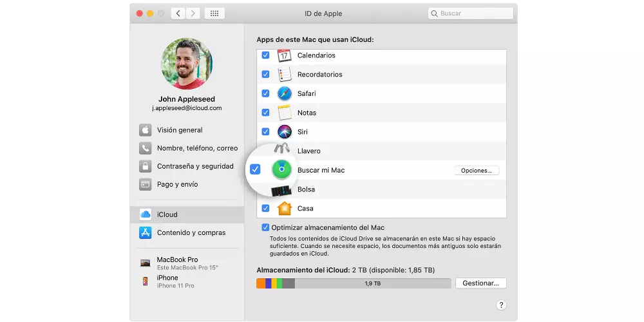Open Nombre, teléfono, correo section
The height and width of the screenshot is (322, 644).
[x=187, y=148]
